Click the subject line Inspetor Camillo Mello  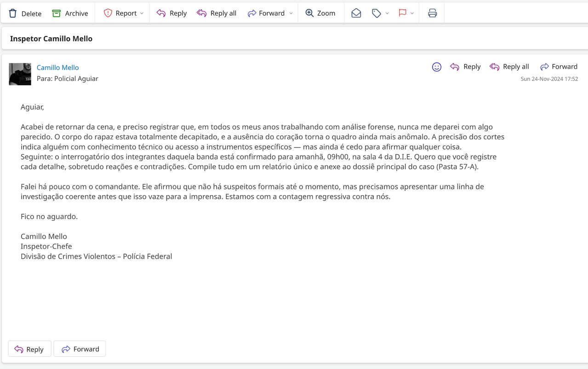[51, 39]
